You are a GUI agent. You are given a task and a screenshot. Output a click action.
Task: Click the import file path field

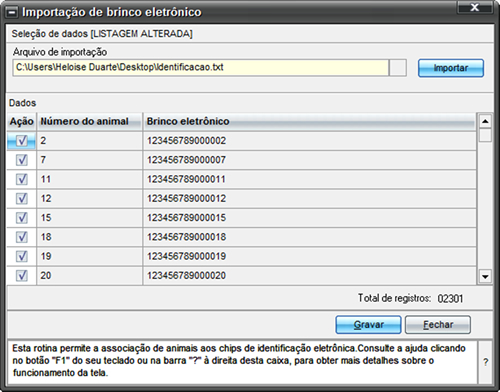[x=201, y=68]
